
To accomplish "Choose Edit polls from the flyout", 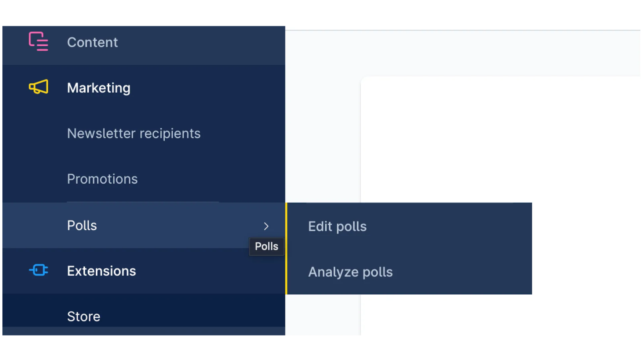I will [x=337, y=227].
